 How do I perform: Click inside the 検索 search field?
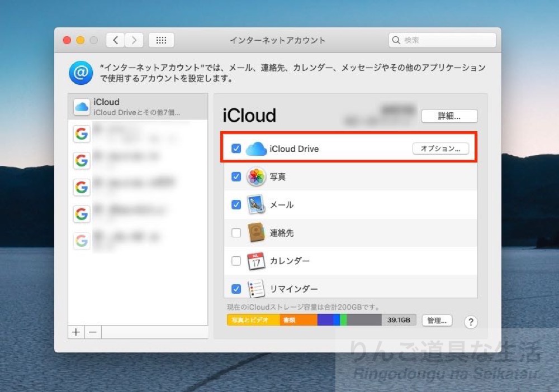[442, 40]
